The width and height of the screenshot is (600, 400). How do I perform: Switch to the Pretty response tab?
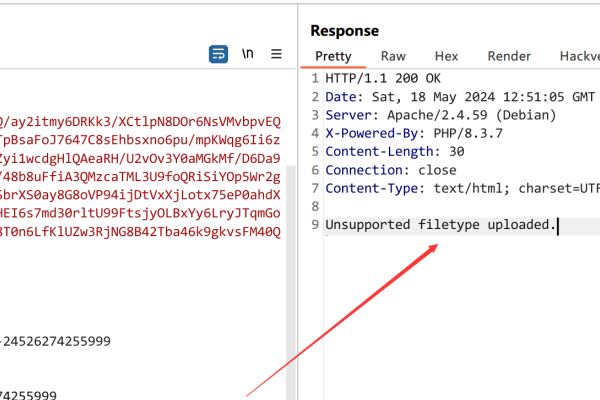[x=333, y=57]
